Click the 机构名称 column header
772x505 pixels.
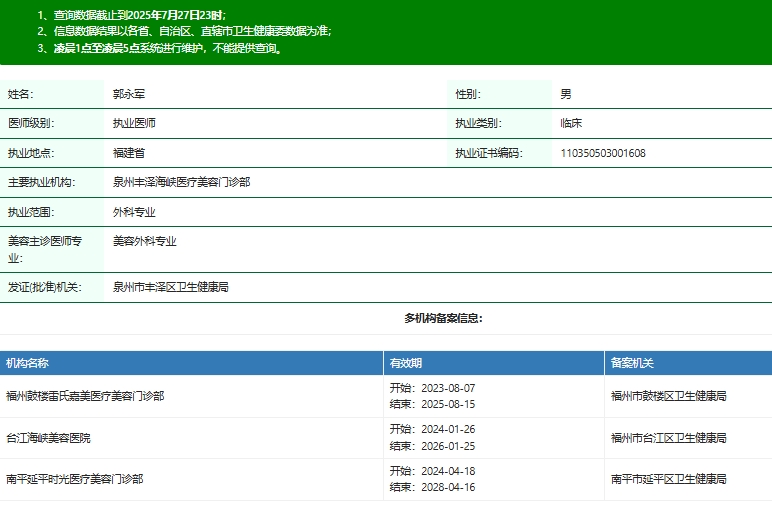27,363
